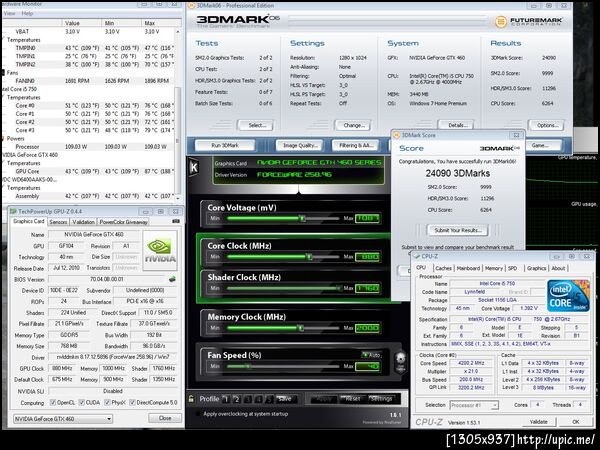The height and width of the screenshot is (450, 600).
Task: Click Options... button under Results in 3DMark06
Action: coord(546,125)
